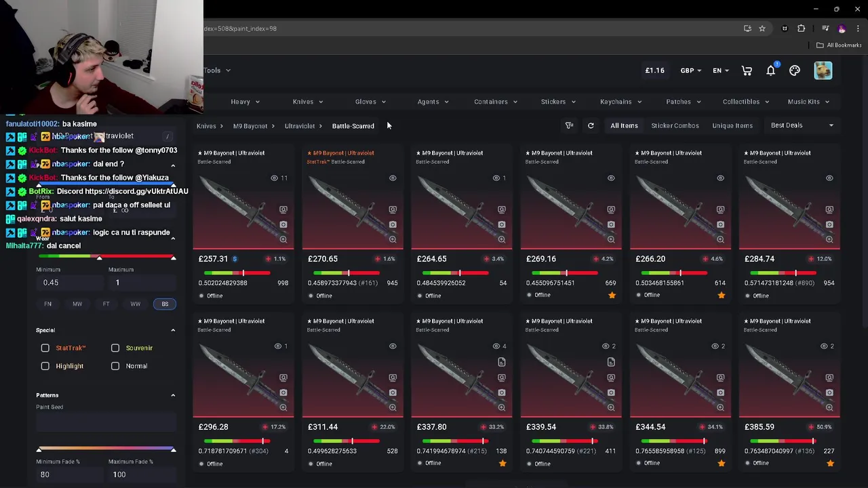This screenshot has width=868, height=488.
Task: Open the Best Deals sort dropdown
Action: [x=802, y=125]
